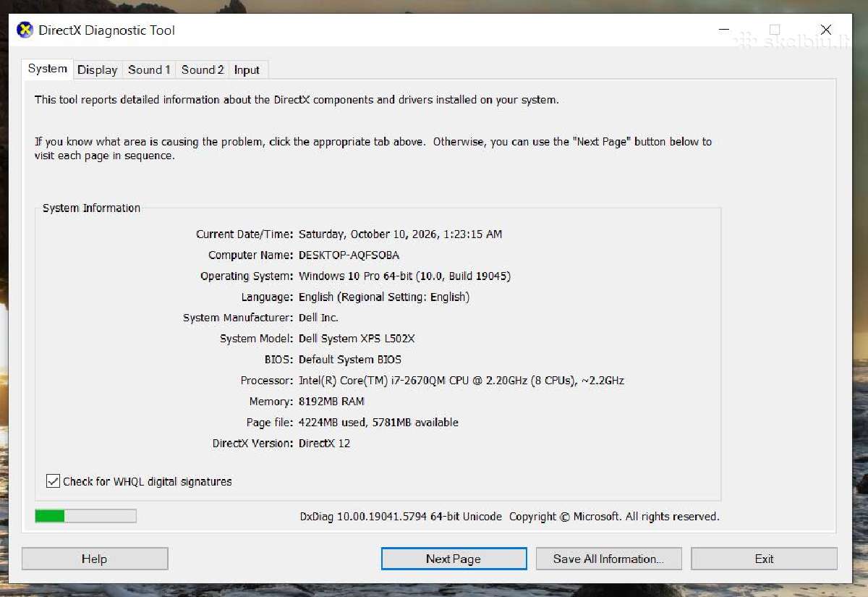Minimize the DirectX Diagnostic Tool window
Image resolution: width=868 pixels, height=597 pixels.
724,30
